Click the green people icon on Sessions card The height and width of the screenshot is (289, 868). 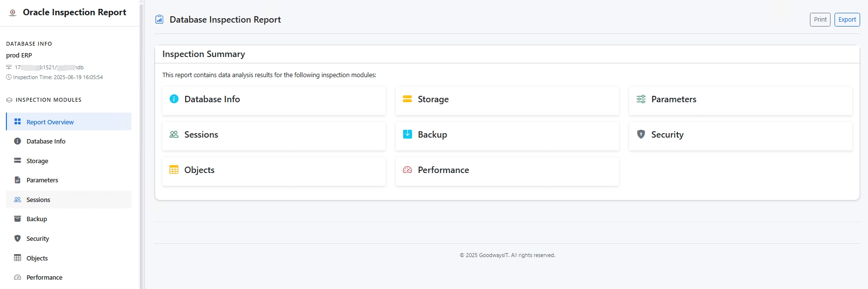click(174, 134)
